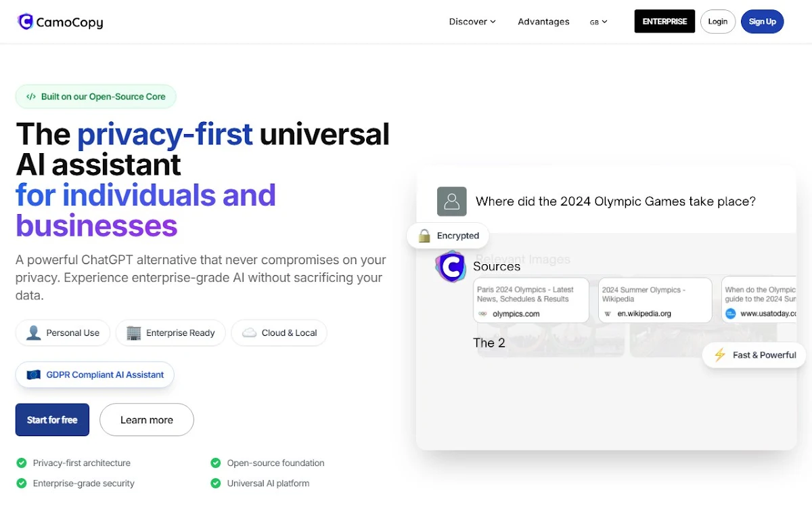Open the 2024 Summer Olympics Wikipedia card
This screenshot has height=508, width=812.
pos(655,299)
